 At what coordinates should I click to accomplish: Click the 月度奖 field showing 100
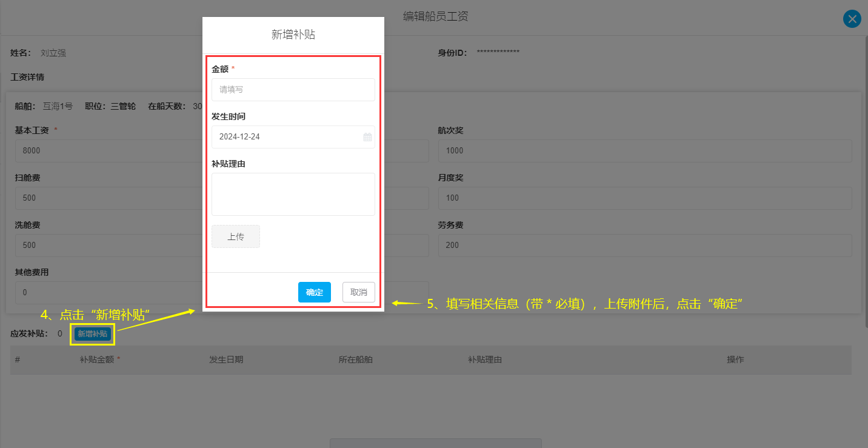tap(645, 198)
